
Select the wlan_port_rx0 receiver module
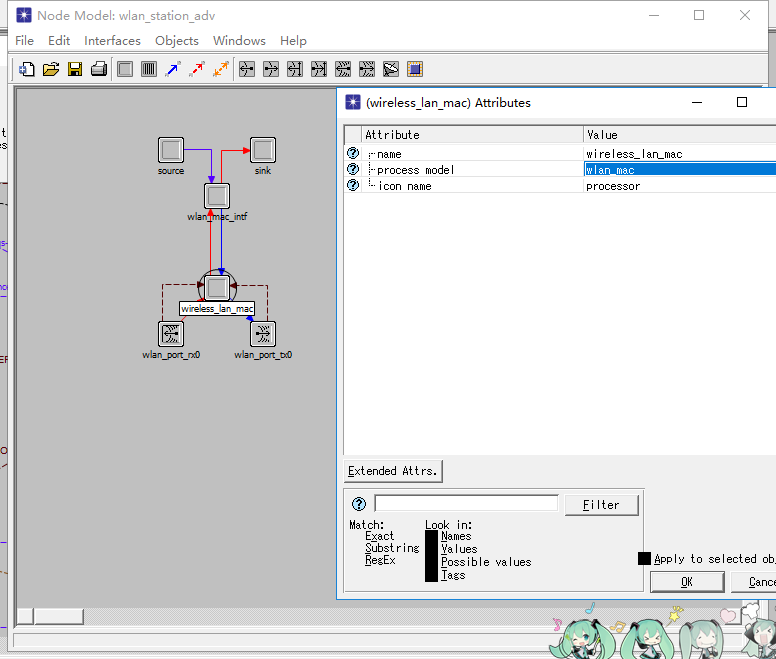[171, 334]
